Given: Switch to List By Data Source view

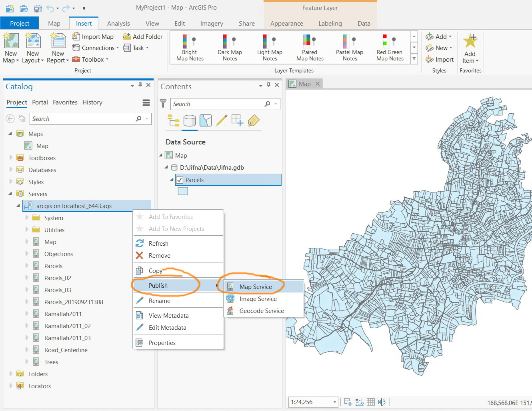Looking at the screenshot, I should pos(190,120).
